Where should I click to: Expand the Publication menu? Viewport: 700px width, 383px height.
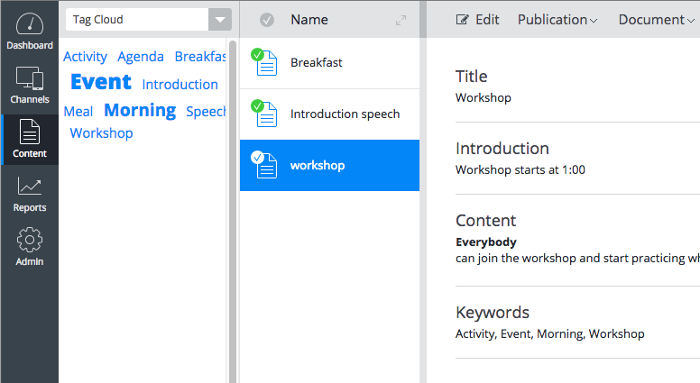point(557,20)
